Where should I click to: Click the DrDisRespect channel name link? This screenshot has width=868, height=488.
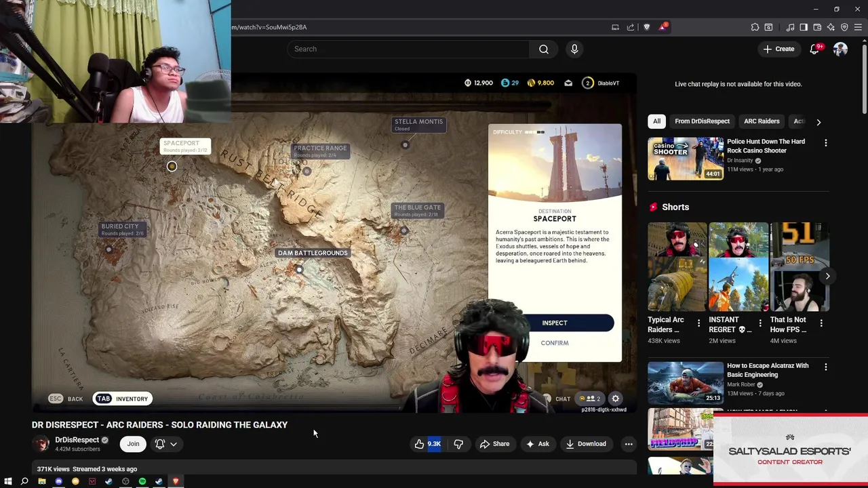click(x=77, y=440)
